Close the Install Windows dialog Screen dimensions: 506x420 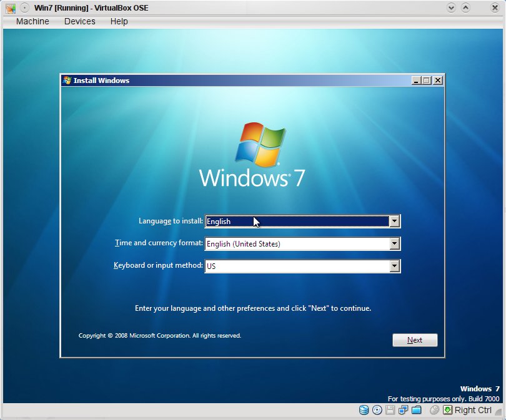click(437, 81)
